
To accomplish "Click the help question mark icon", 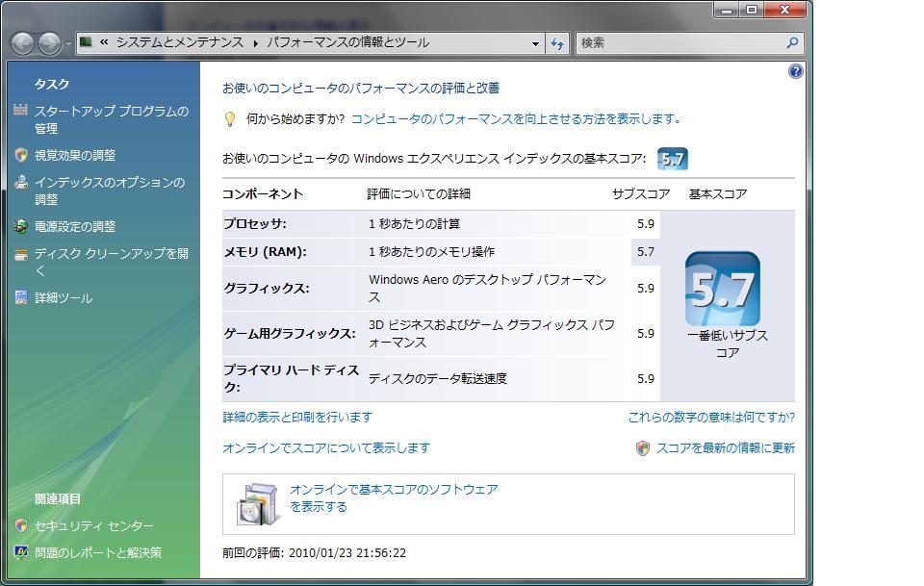I will (x=795, y=71).
